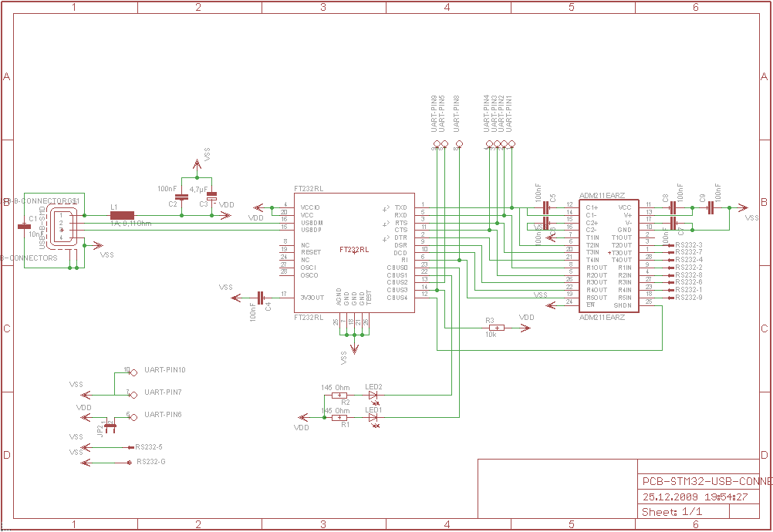Select the VDD arrow next to R3
The image size is (773, 532).
pos(525,328)
